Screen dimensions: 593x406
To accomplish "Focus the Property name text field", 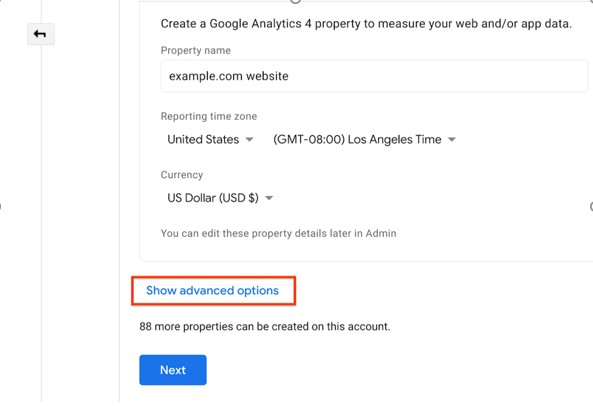I will pos(374,76).
